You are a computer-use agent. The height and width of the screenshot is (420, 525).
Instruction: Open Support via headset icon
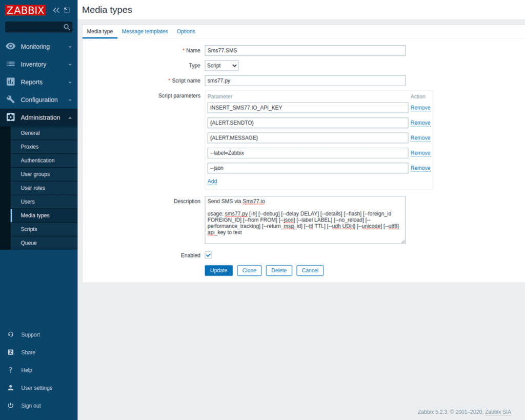11,334
